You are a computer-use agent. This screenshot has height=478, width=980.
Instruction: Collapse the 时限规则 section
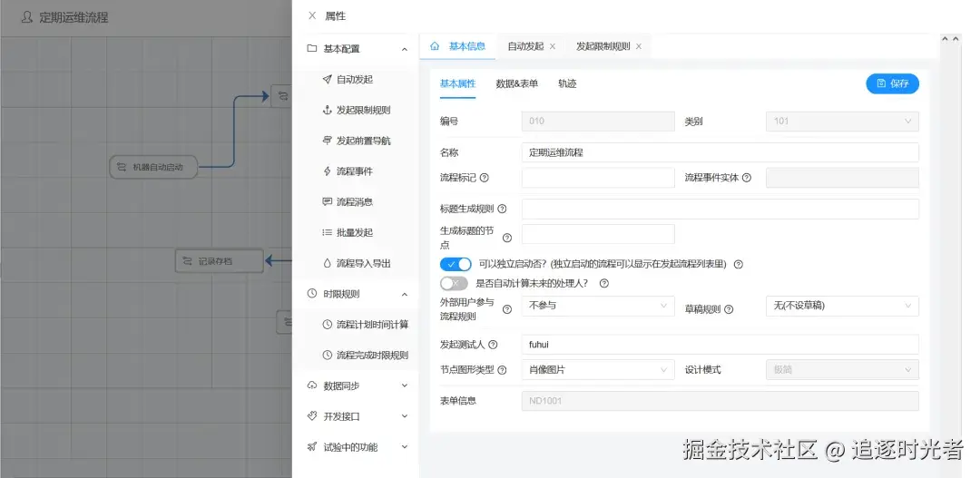405,294
